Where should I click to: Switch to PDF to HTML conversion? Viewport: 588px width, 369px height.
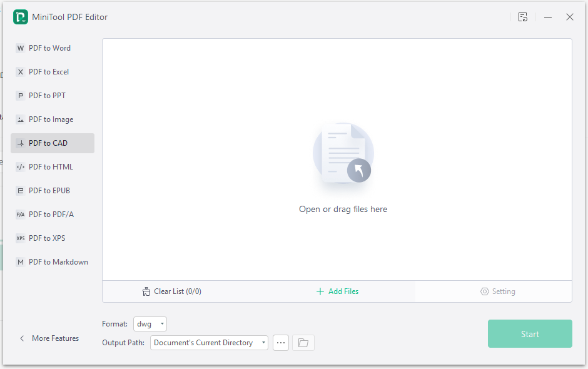tap(53, 167)
